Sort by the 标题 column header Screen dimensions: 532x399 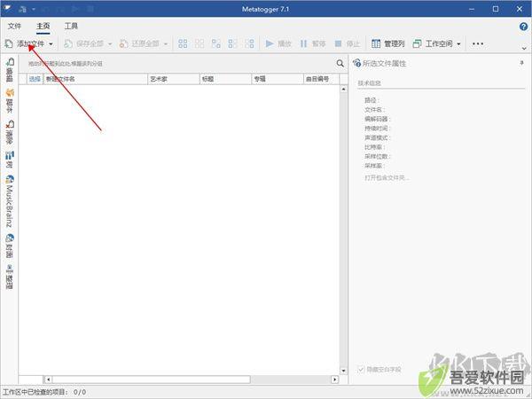[x=225, y=79]
